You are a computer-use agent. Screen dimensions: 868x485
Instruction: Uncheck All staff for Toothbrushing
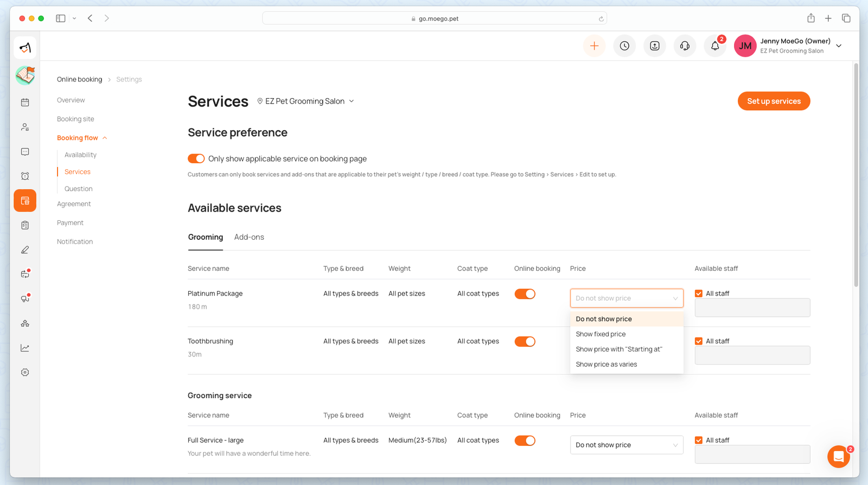[x=699, y=341]
